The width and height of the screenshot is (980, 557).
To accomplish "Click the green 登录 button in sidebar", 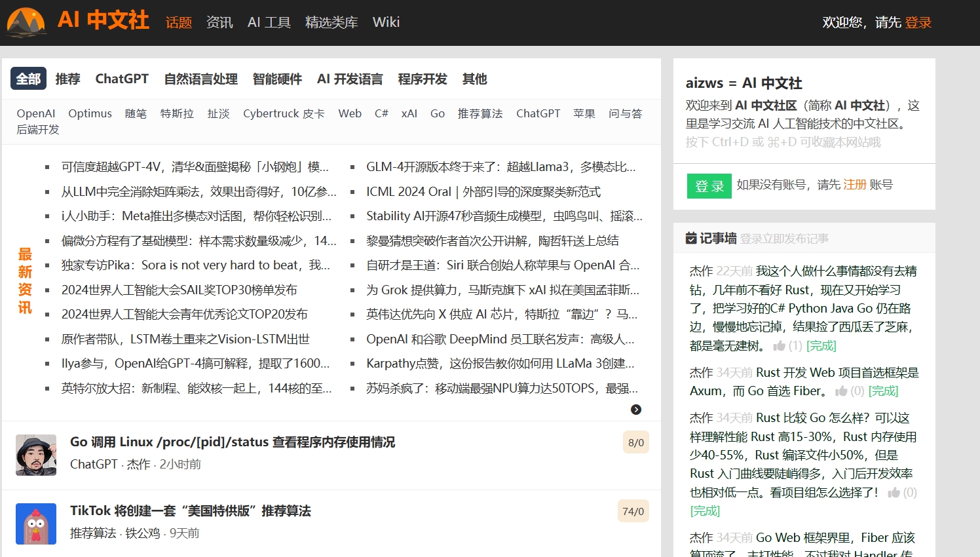I will point(709,186).
